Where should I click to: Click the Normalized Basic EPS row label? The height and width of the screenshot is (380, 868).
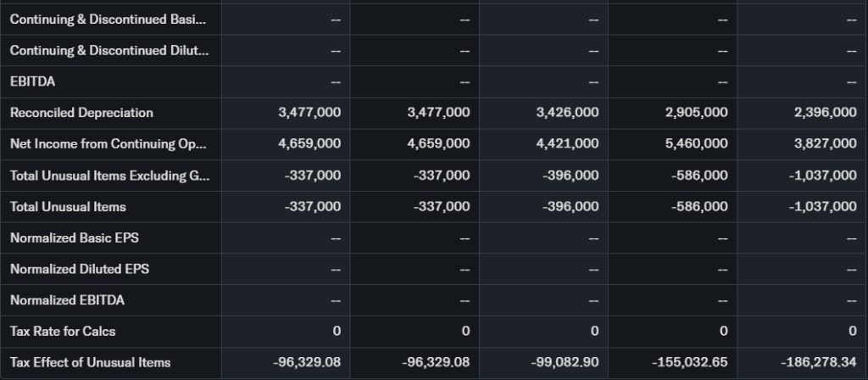[x=75, y=237]
